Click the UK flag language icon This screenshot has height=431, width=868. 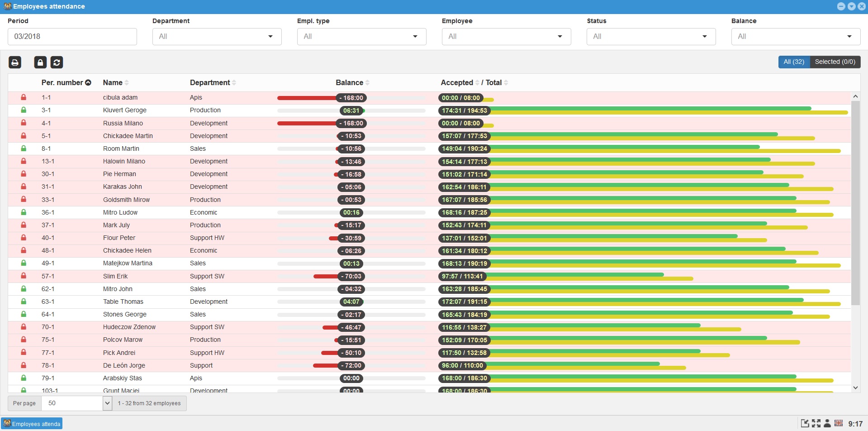[839, 423]
